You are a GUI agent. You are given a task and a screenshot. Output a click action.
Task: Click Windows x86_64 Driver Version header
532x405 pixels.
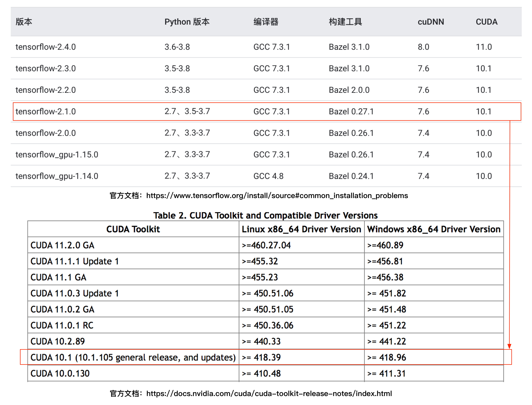(x=434, y=229)
